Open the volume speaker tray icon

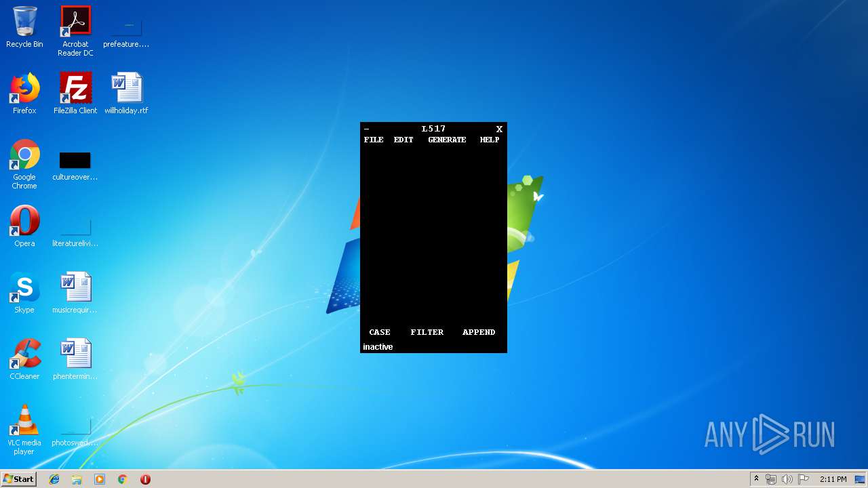point(787,479)
